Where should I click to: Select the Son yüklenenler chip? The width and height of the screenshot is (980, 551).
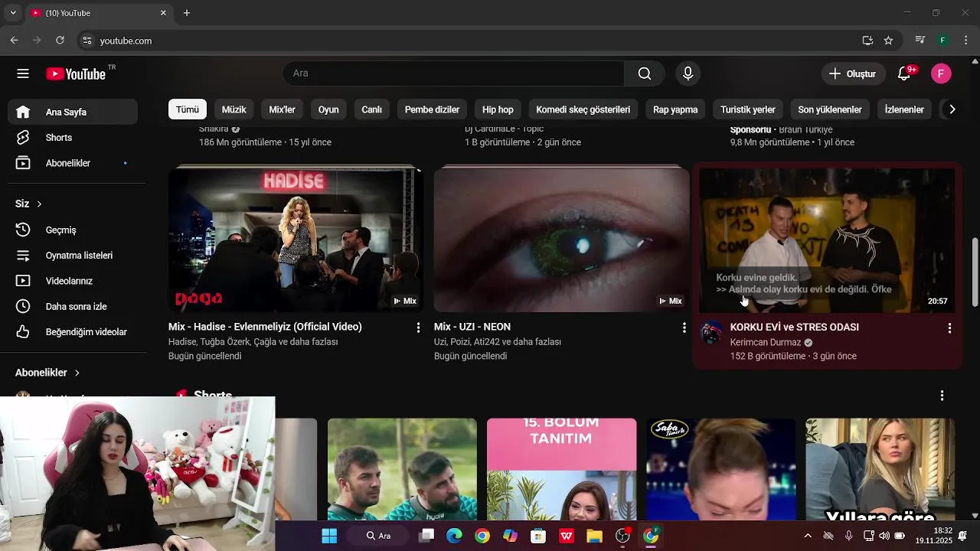click(830, 109)
